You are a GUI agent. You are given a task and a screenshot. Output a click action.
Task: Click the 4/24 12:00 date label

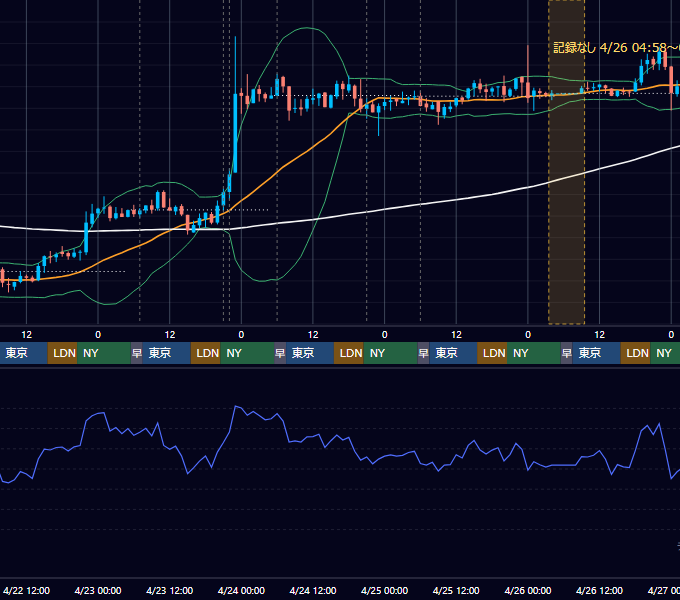(x=313, y=590)
